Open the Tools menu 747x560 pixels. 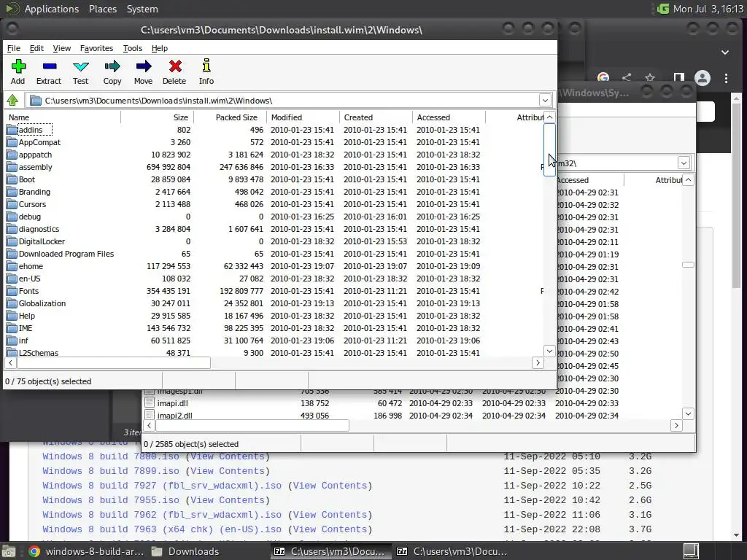click(x=133, y=48)
